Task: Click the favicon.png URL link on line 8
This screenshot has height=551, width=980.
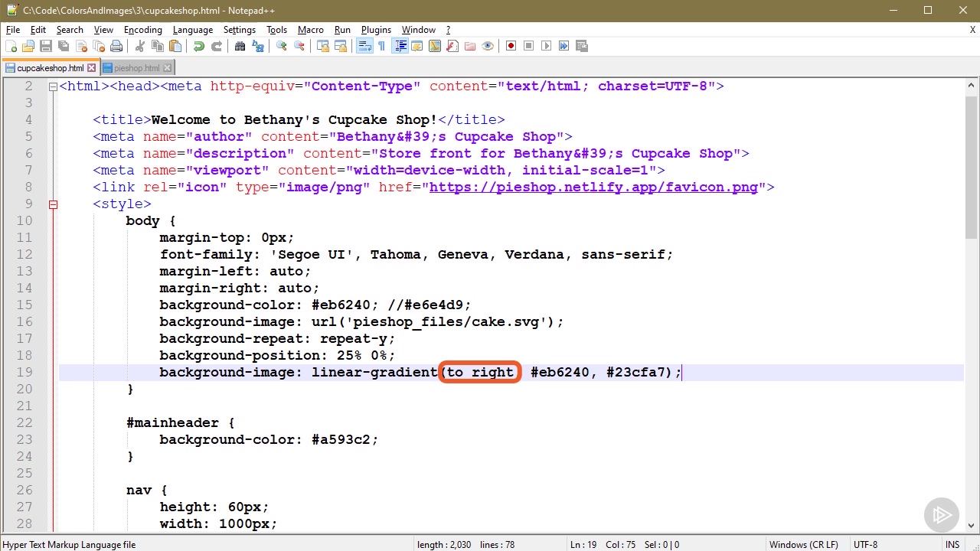Action: (x=593, y=187)
